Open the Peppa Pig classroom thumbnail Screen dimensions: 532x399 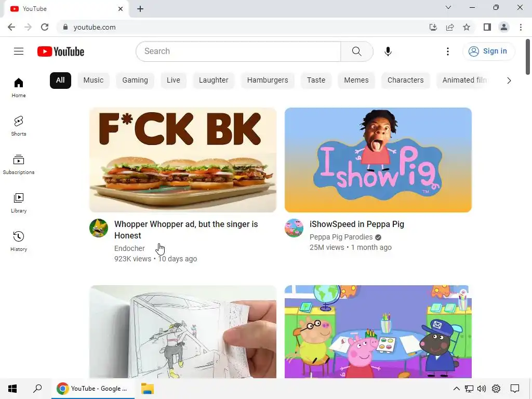(x=378, y=331)
